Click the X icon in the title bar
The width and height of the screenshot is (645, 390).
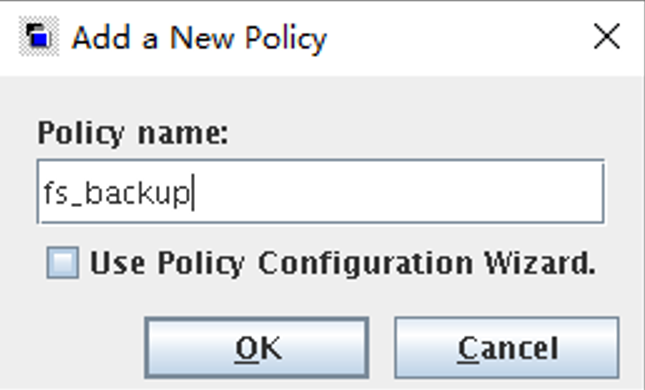click(607, 37)
